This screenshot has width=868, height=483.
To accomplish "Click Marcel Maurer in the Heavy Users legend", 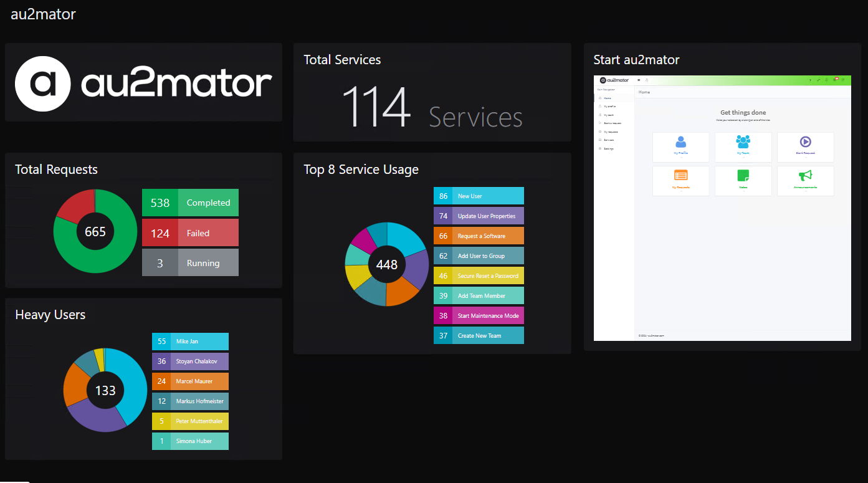I will [x=190, y=381].
